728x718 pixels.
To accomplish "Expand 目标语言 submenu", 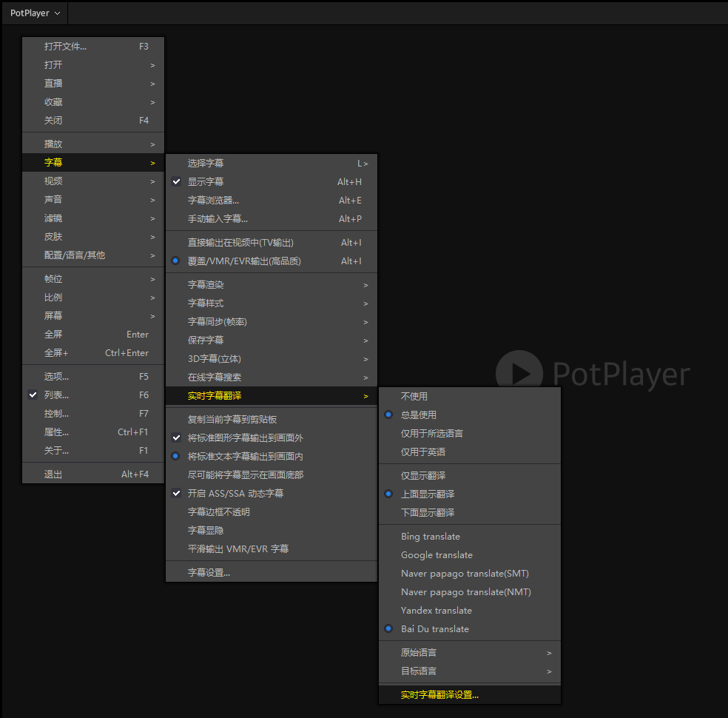I will point(470,671).
